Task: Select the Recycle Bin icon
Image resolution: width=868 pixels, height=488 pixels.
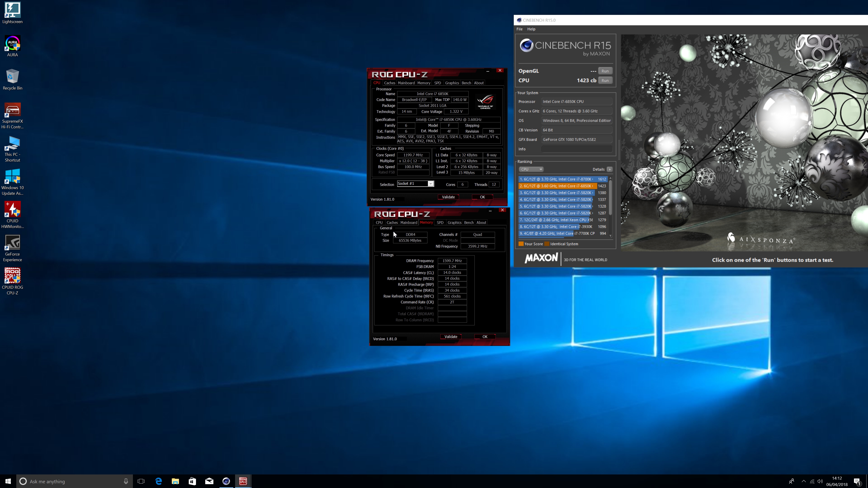Action: [x=12, y=80]
